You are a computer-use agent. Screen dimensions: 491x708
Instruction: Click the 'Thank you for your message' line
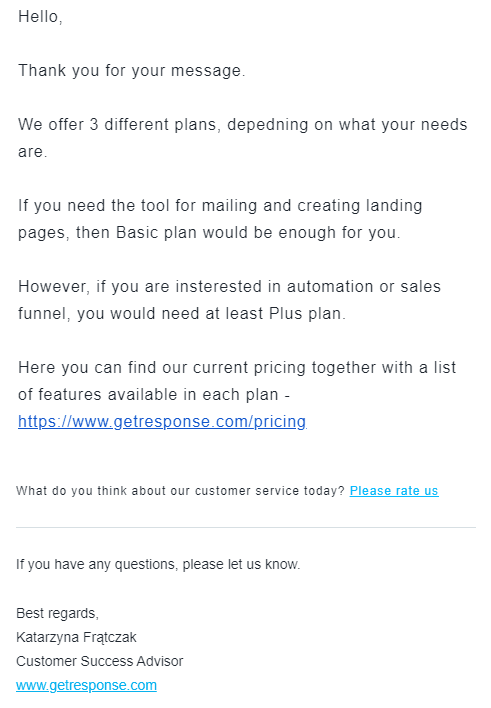[131, 70]
